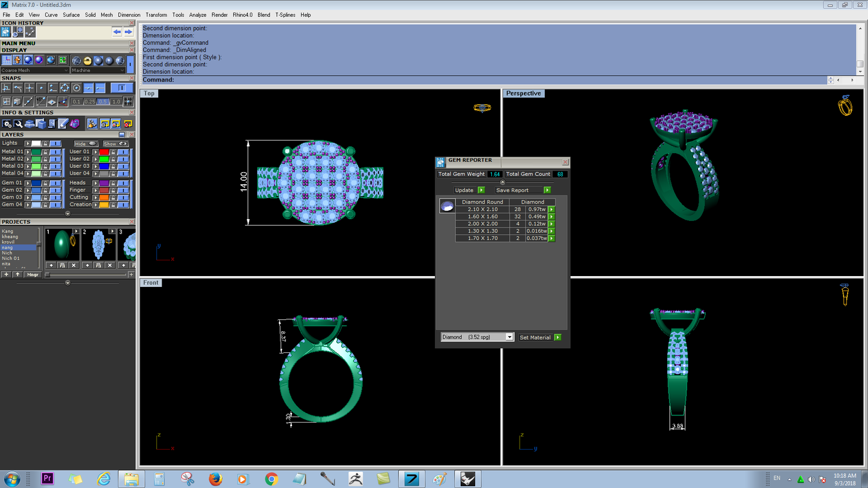
Task: Toggle visibility switch of Gem 02 layer
Action: (55, 190)
